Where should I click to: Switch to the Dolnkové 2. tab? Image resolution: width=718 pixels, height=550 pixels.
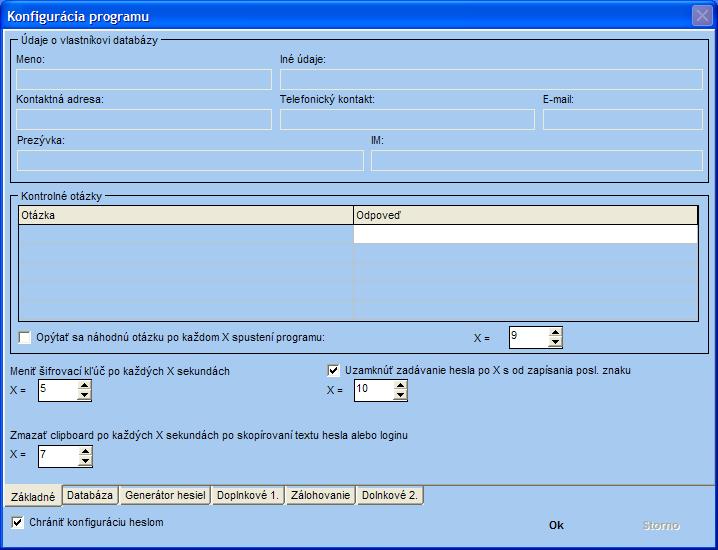click(x=390, y=495)
